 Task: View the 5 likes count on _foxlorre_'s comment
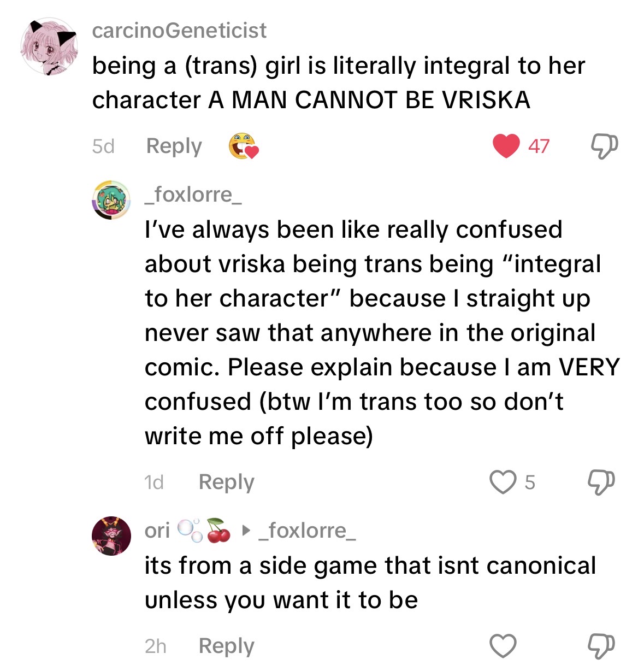[530, 482]
